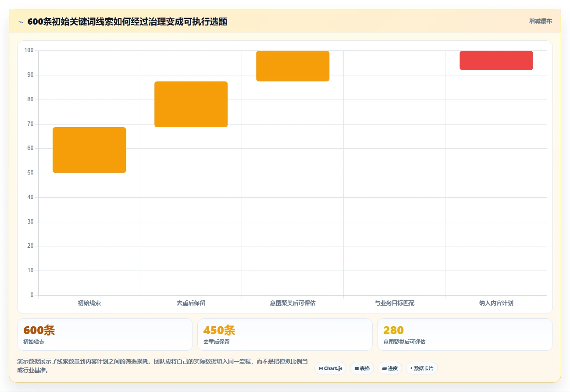Click the 意图聚类后可评估 x-axis label under chart
Image resolution: width=570 pixels, height=392 pixels.
(x=293, y=303)
